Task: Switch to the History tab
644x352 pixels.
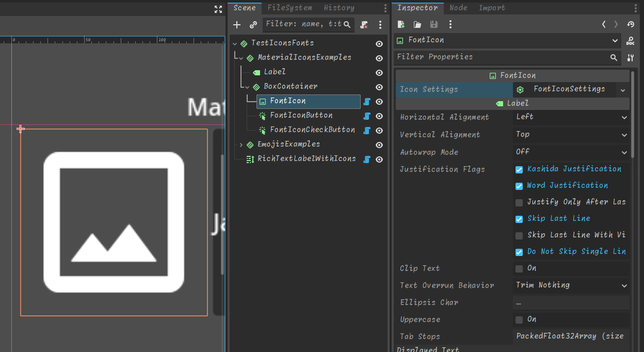Action: [x=339, y=8]
